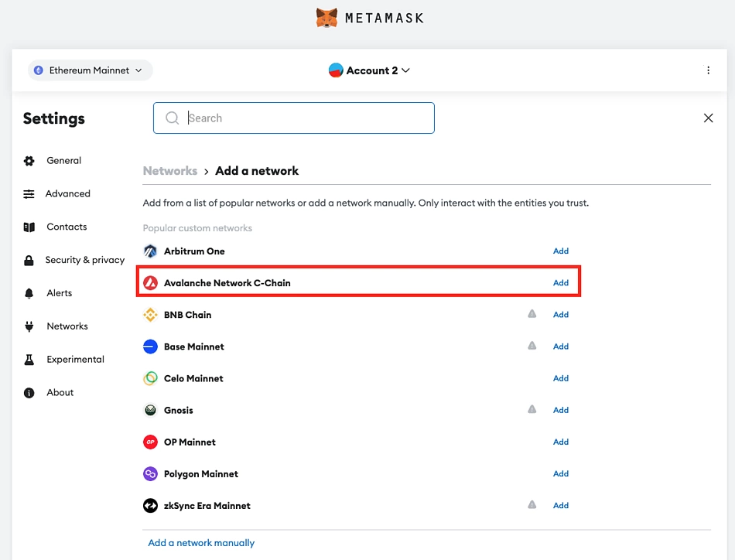Open the Ethereum Mainnet network dropdown
Viewport: 735px width, 560px height.
pyautogui.click(x=90, y=70)
